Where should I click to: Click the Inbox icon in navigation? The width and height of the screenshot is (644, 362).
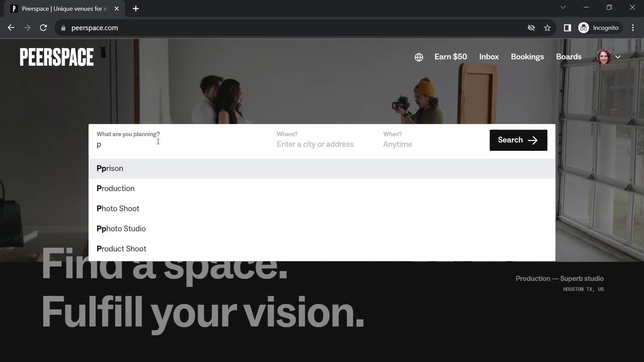pos(489,57)
